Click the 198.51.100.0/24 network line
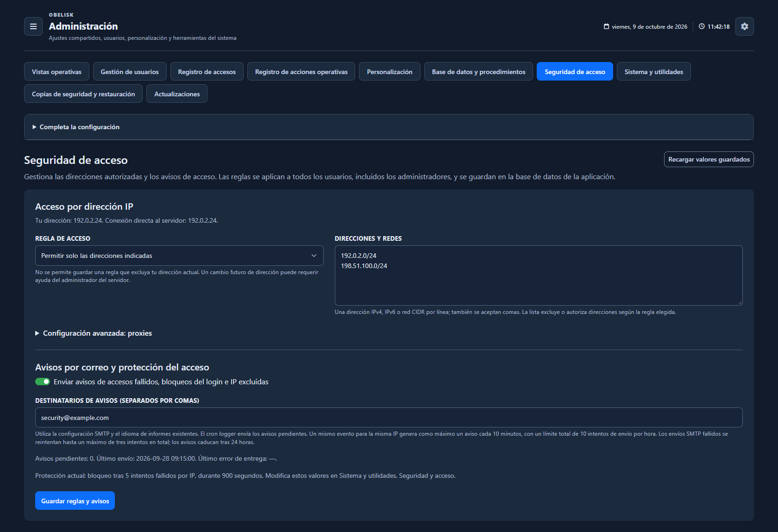Viewport: 778px width, 532px height. click(x=364, y=266)
